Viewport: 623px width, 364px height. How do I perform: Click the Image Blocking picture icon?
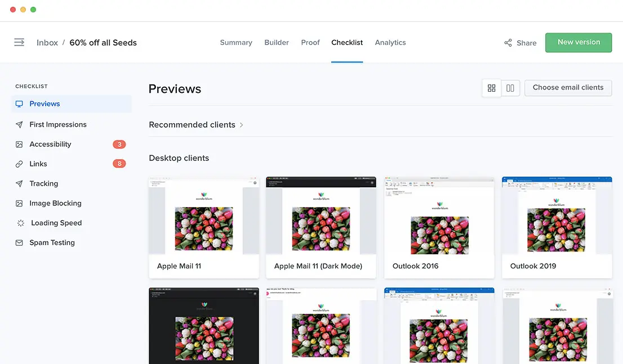point(19,204)
